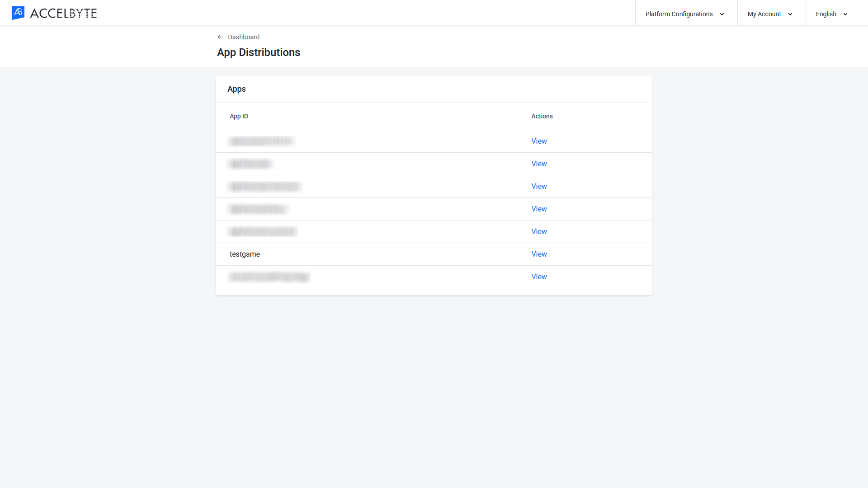Screen dimensions: 868x488
Task: Click the App Distributions page title
Action: pos(259,52)
